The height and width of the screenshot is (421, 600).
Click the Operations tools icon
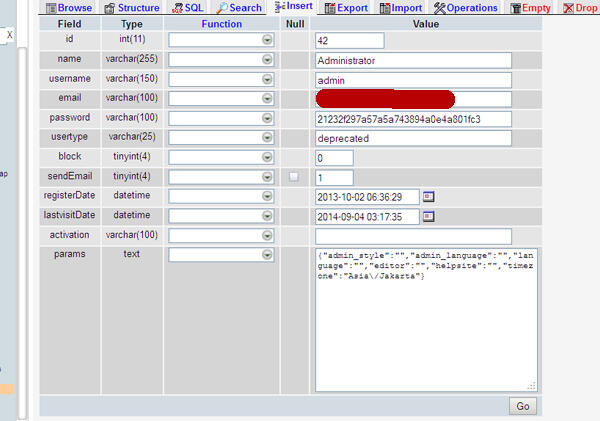pos(440,8)
